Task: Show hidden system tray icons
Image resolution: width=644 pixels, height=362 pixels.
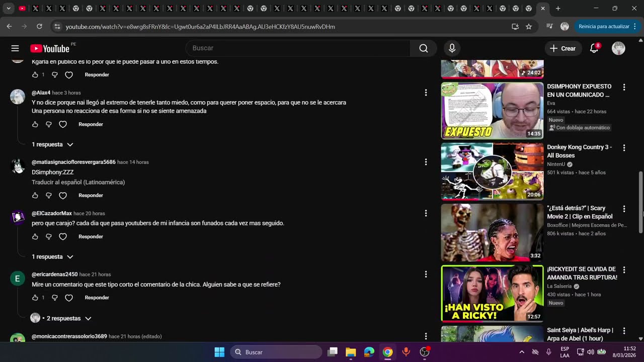Action: [x=522, y=352]
